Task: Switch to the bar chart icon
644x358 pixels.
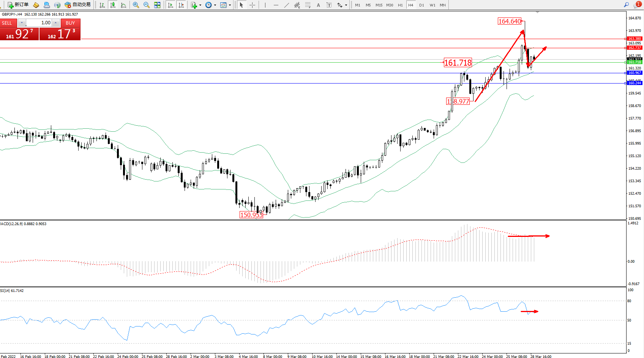Action: [102, 5]
